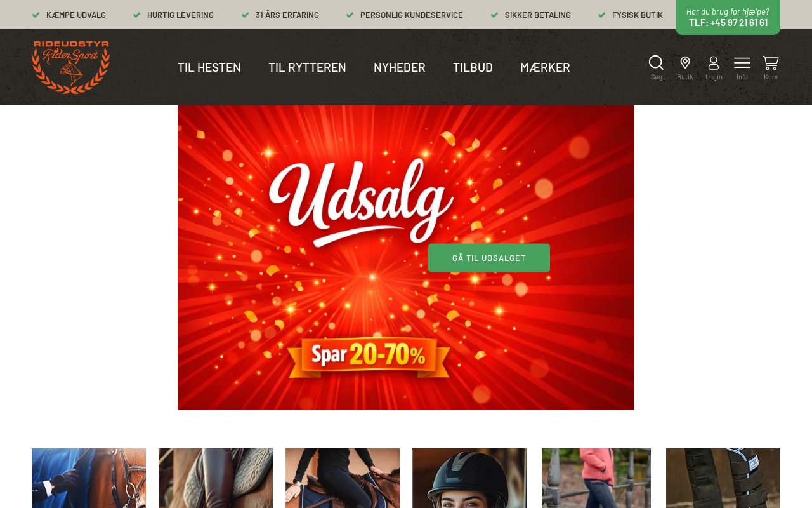812x508 pixels.
Task: Expand the Til hesten menu
Action: (209, 67)
